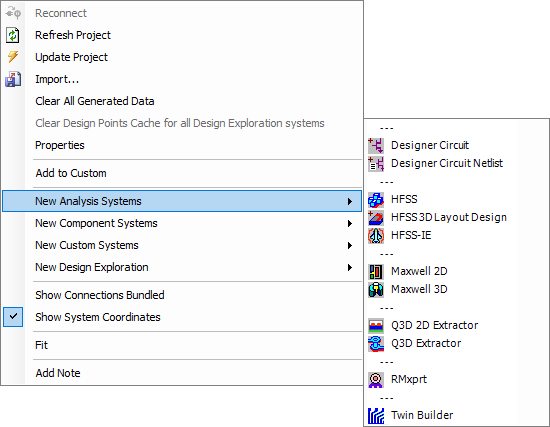Choose Add to Custom
Image resolution: width=550 pixels, height=427 pixels.
[71, 173]
